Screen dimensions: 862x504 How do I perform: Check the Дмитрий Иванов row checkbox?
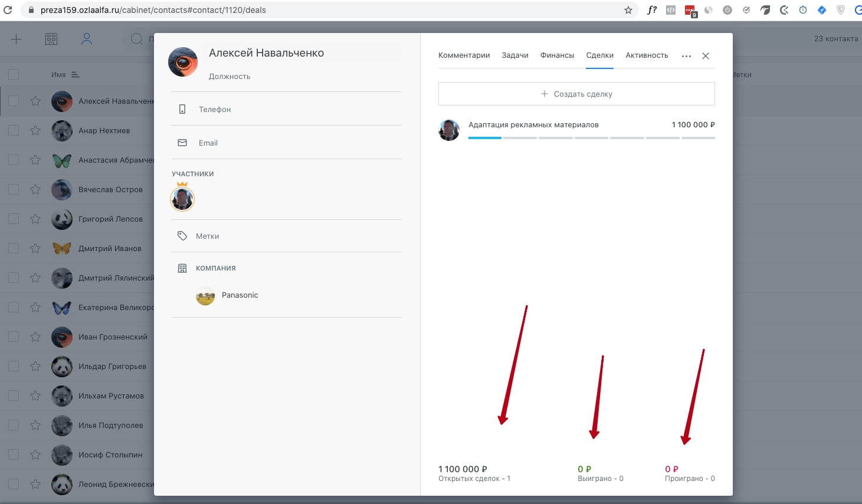14,248
